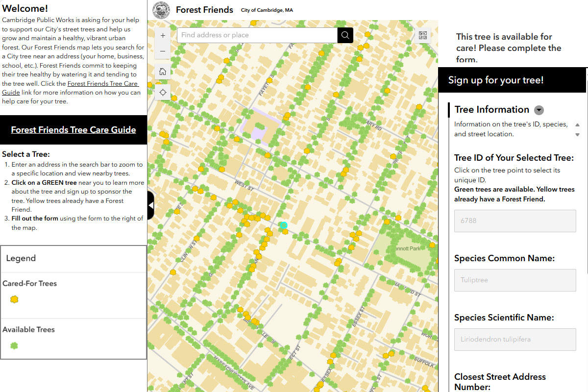This screenshot has height=392, width=588.
Task: Click the Cared-For Trees yellow legend symbol
Action: (14, 299)
